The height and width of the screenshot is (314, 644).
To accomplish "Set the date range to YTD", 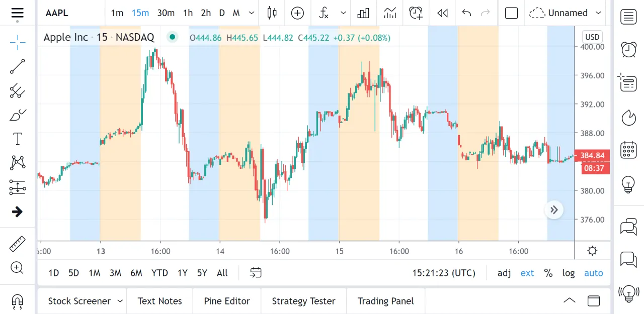I will [159, 273].
